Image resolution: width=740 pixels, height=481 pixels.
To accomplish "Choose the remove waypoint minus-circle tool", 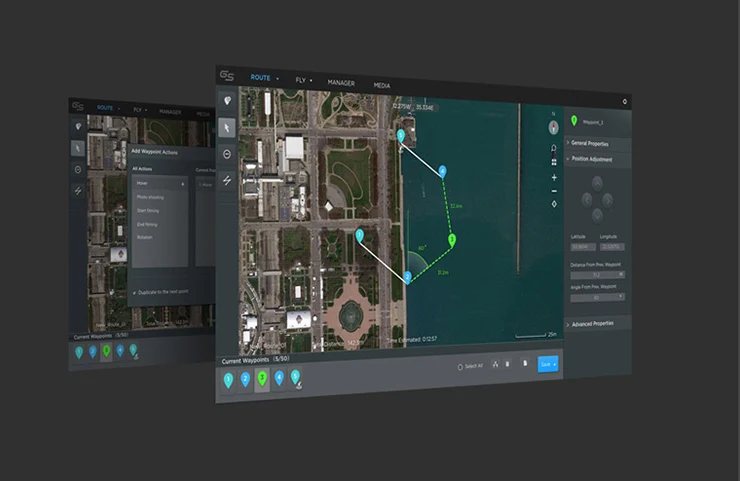I will pyautogui.click(x=227, y=154).
